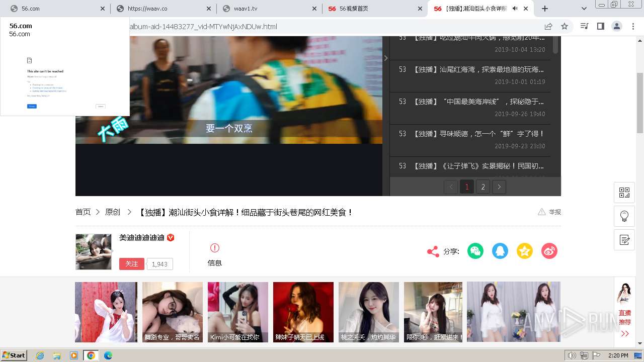Open 舞蹈专业,哥哥卖名 live thumbnail

point(173,312)
